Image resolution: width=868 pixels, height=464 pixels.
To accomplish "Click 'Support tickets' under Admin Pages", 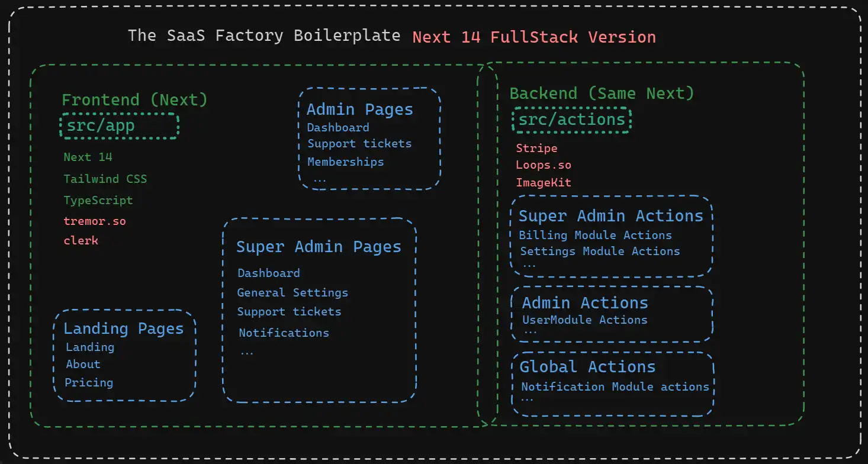I will click(359, 144).
